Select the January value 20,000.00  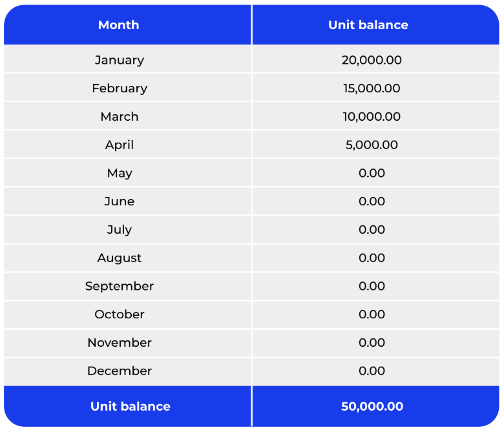tap(372, 60)
